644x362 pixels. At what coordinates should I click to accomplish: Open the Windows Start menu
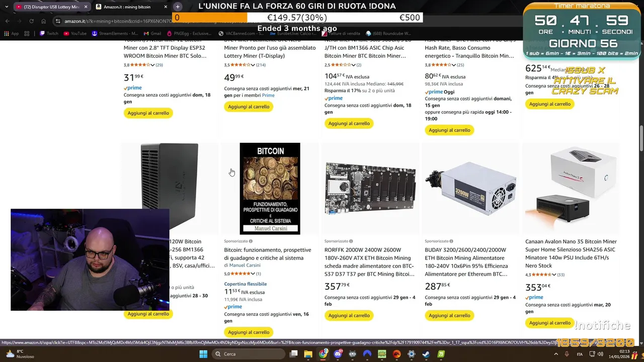click(x=203, y=354)
